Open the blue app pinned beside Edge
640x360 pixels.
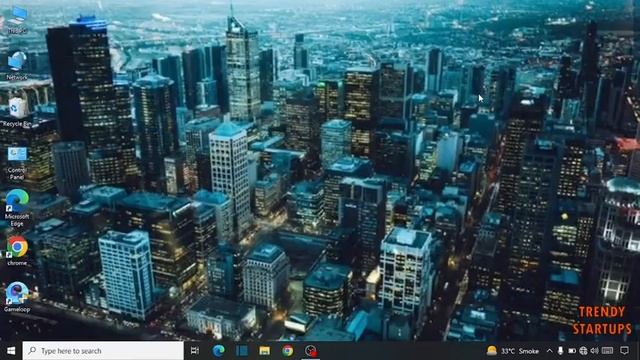click(242, 351)
